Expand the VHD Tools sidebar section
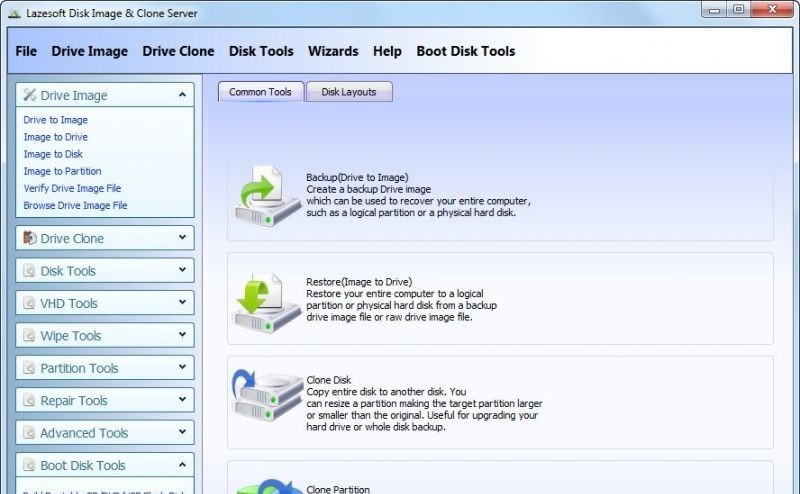Viewport: 800px width, 494px height. 182,302
